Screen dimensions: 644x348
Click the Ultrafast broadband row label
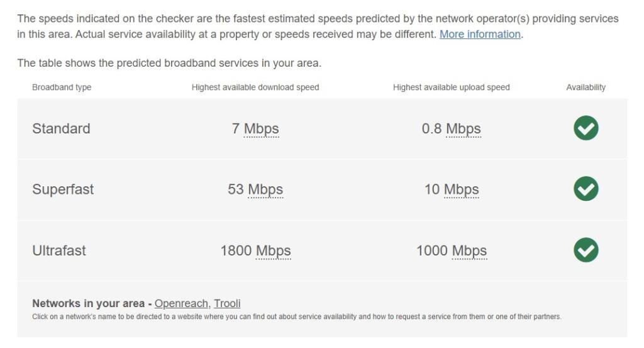click(59, 250)
